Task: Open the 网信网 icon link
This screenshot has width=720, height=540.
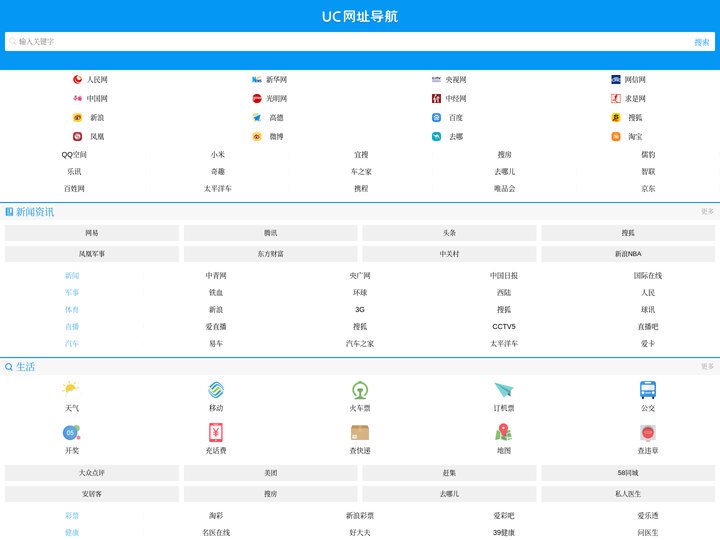Action: (616, 79)
